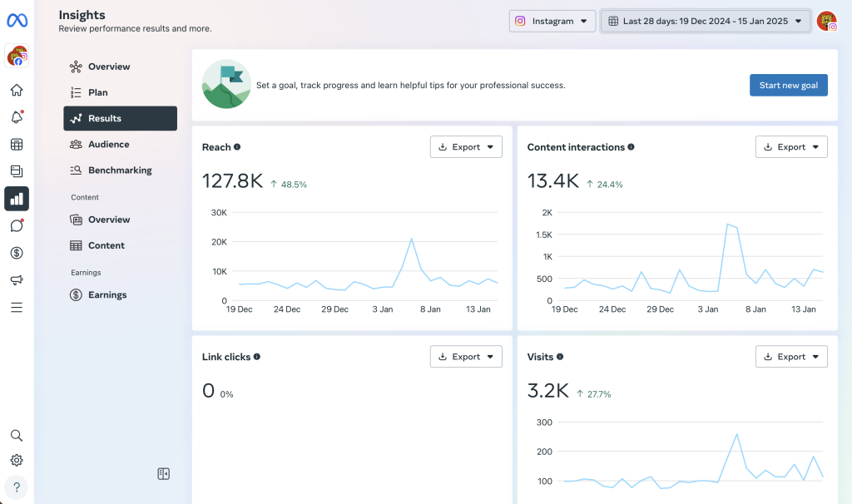Open the All tools hamburger menu icon

tap(17, 308)
